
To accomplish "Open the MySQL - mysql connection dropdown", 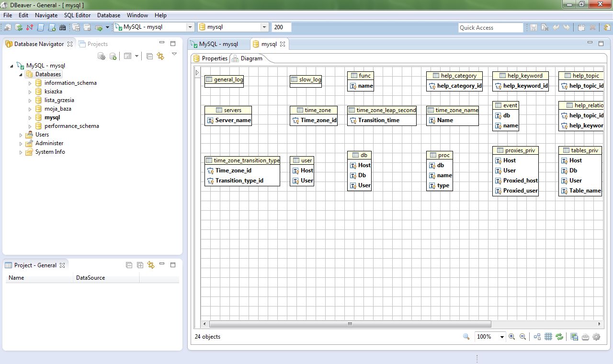I will 190,27.
